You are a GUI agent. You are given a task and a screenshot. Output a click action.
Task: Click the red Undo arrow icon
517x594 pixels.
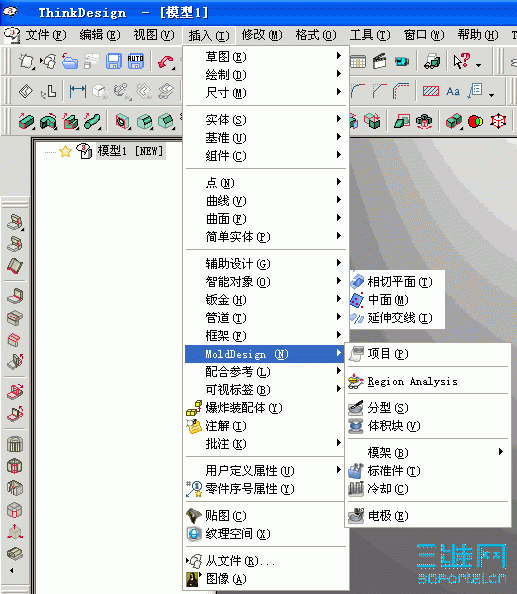point(166,62)
